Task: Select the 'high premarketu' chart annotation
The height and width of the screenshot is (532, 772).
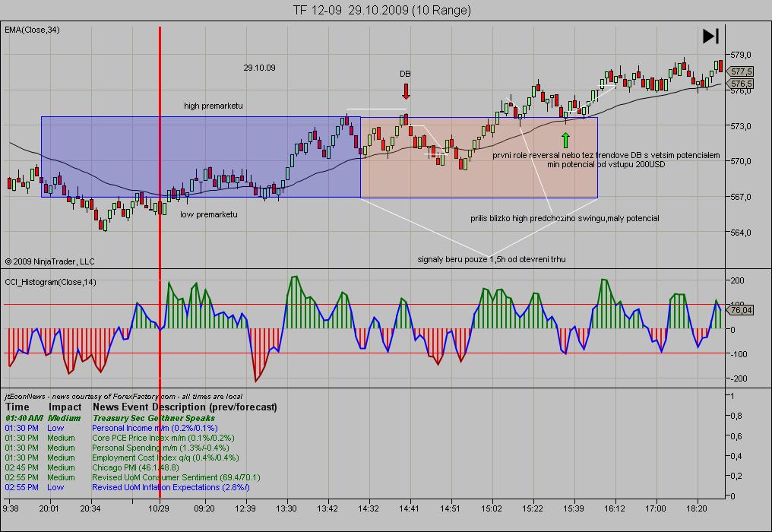Action: tap(214, 106)
